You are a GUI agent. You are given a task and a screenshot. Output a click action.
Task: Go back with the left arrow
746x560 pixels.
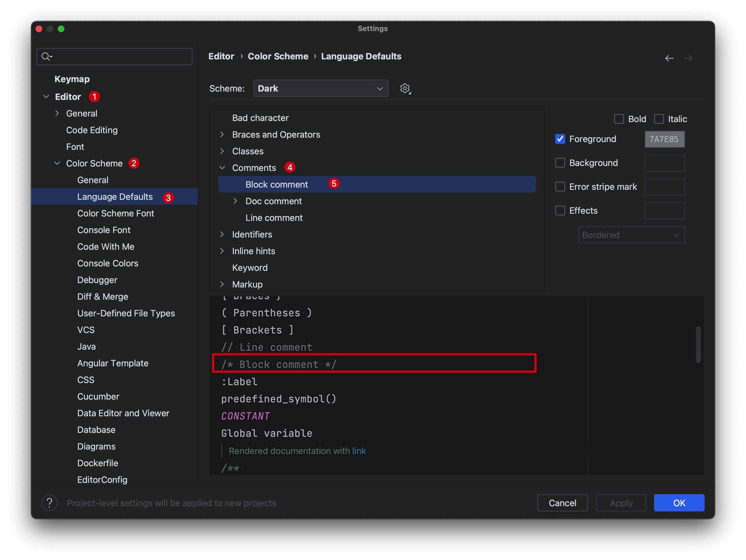click(669, 58)
